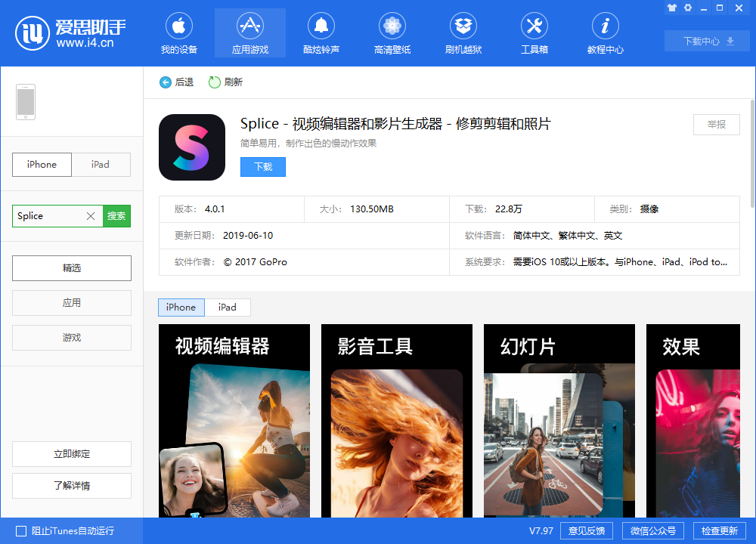Download the Splice app
This screenshot has width=756, height=544.
262,167
